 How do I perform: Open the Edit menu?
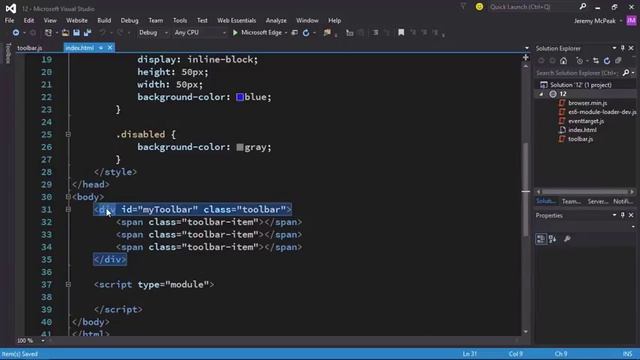point(29,20)
